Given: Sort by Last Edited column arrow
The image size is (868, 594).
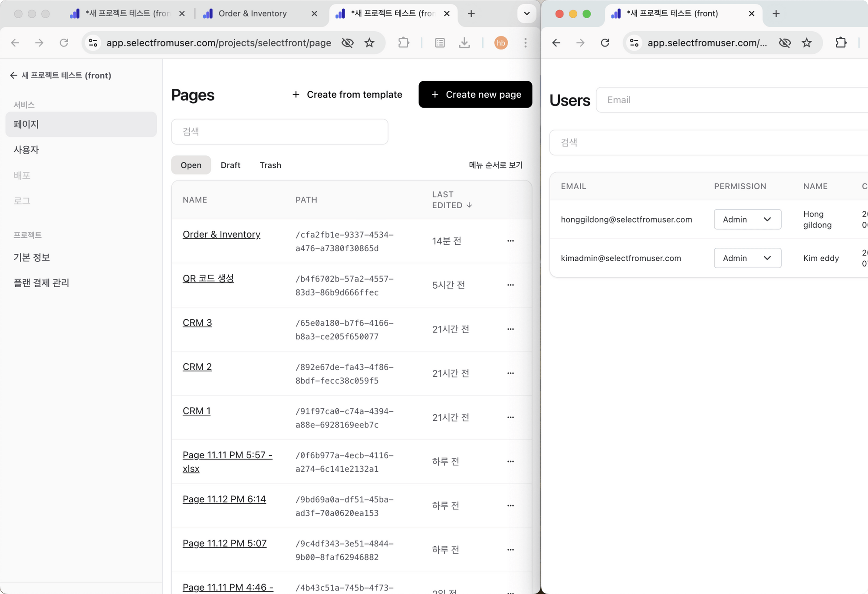Looking at the screenshot, I should click(x=469, y=205).
